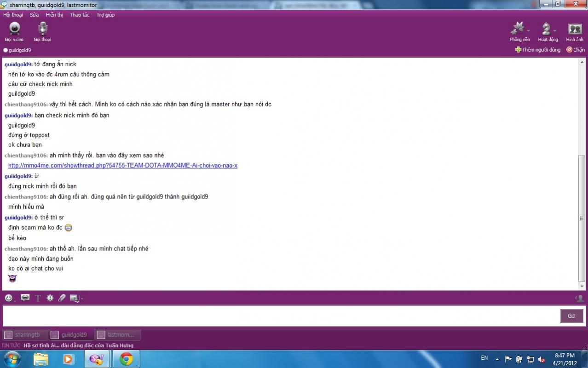Click the message 'đúng nick mình rồi đó bạn'
Viewport: 588px width, 368px height.
(42, 186)
